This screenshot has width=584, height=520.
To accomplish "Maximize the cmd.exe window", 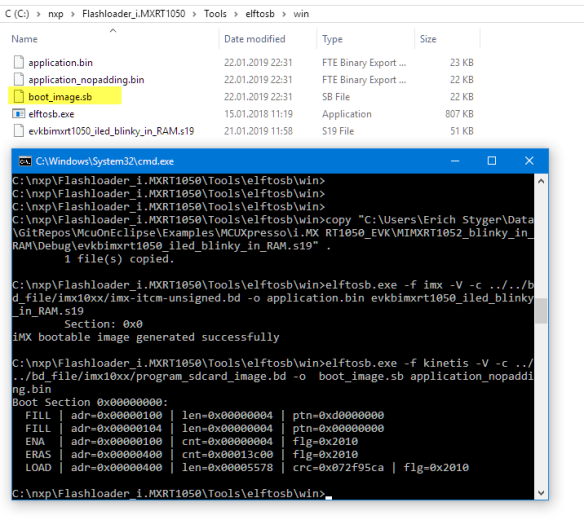I will pyautogui.click(x=492, y=161).
